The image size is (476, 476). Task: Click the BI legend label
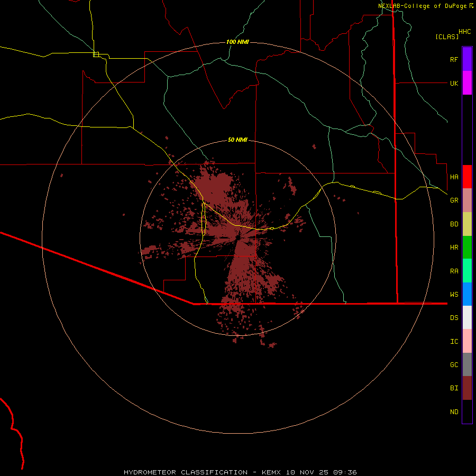[454, 388]
